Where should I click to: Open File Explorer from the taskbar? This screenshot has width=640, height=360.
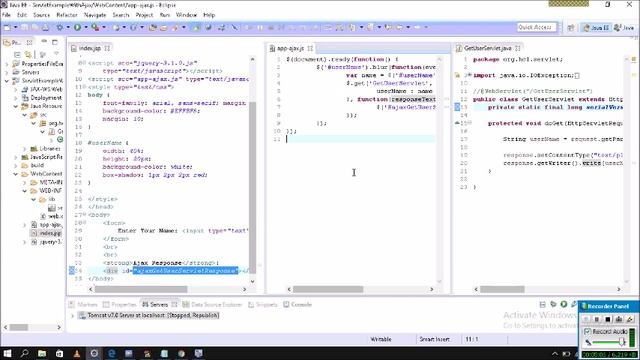pyautogui.click(x=42, y=353)
